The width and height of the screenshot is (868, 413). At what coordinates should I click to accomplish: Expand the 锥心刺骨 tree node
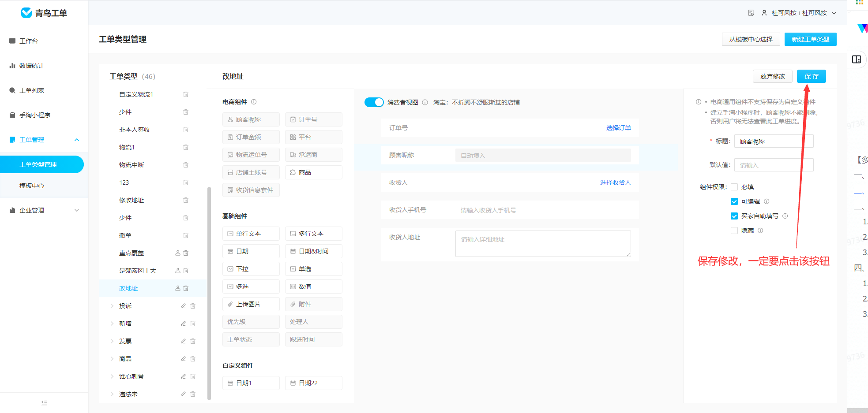pyautogui.click(x=112, y=376)
